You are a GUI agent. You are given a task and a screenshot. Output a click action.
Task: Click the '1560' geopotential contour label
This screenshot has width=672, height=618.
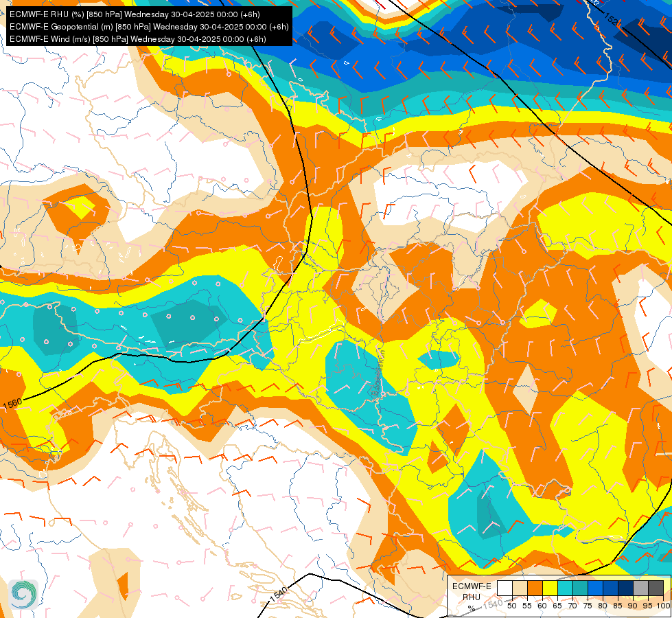[12, 404]
